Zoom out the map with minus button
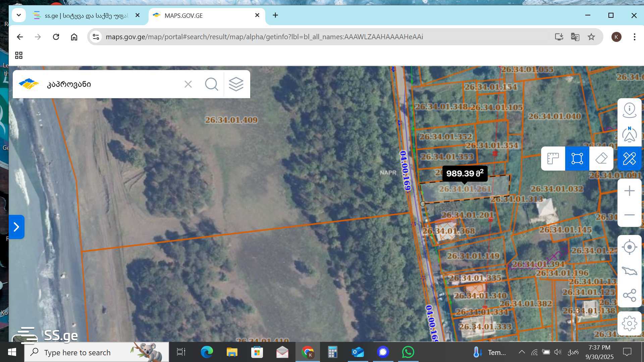This screenshot has height=362, width=644. click(630, 215)
